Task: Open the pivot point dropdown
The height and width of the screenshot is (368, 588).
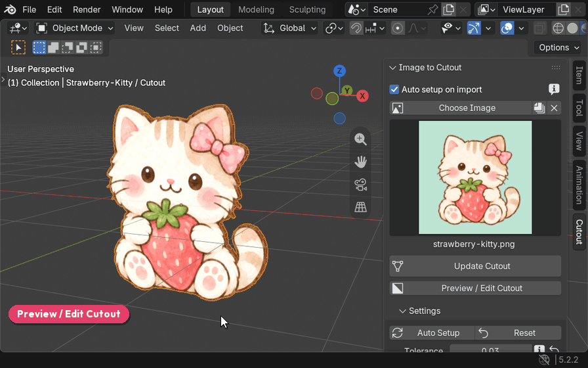Action: tap(334, 28)
